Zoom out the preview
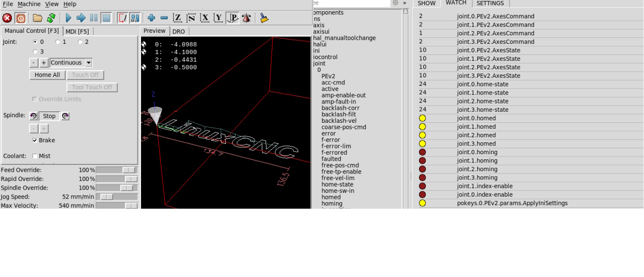The width and height of the screenshot is (644, 277). click(x=164, y=18)
